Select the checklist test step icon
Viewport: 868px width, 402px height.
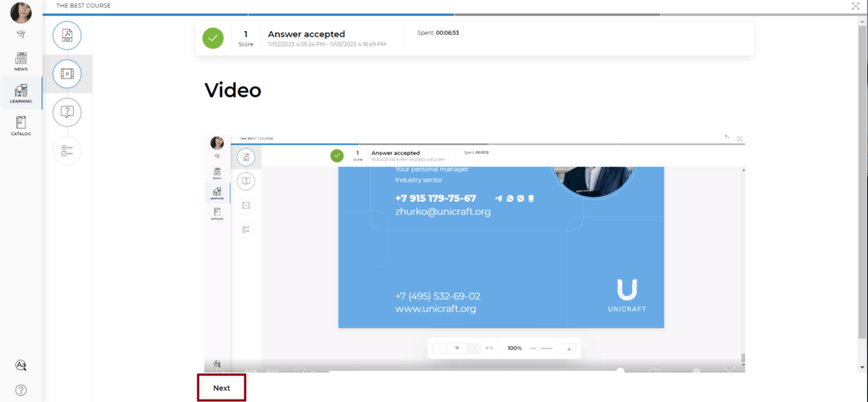pos(67,150)
